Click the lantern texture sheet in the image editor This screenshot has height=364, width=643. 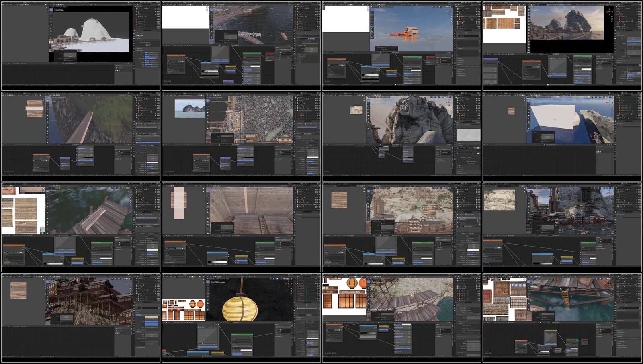pos(183,310)
